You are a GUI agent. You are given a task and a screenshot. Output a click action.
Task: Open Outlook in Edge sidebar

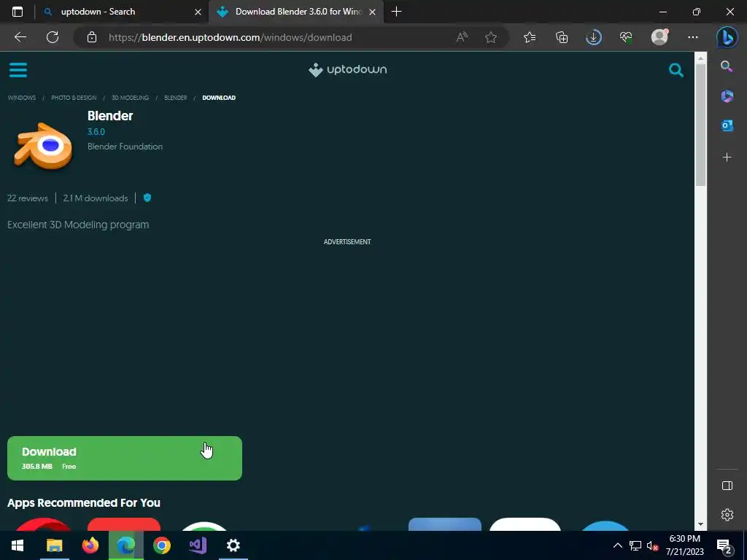[x=727, y=125]
